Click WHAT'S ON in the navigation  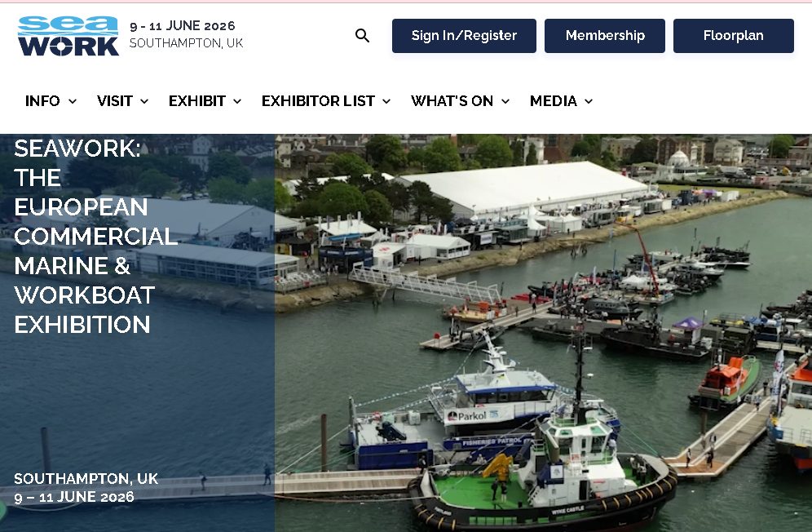452,101
